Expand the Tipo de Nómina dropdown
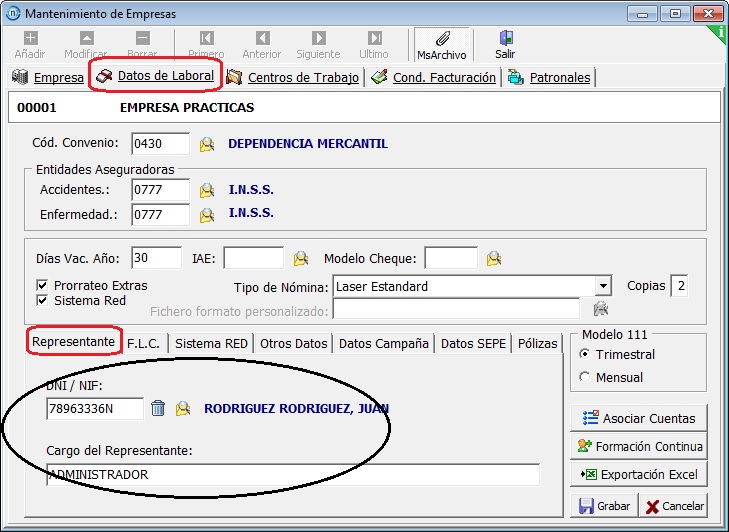This screenshot has height=532, width=729. coord(602,286)
